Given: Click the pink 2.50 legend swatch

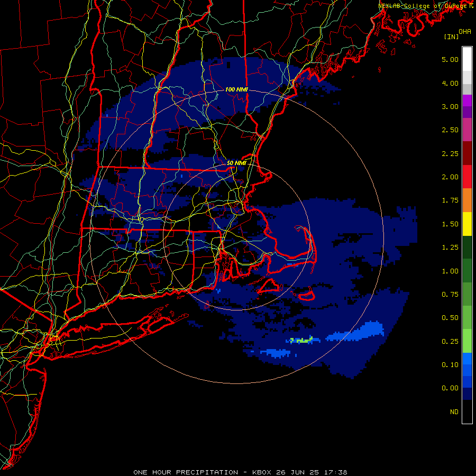Looking at the screenshot, I should 467,130.
